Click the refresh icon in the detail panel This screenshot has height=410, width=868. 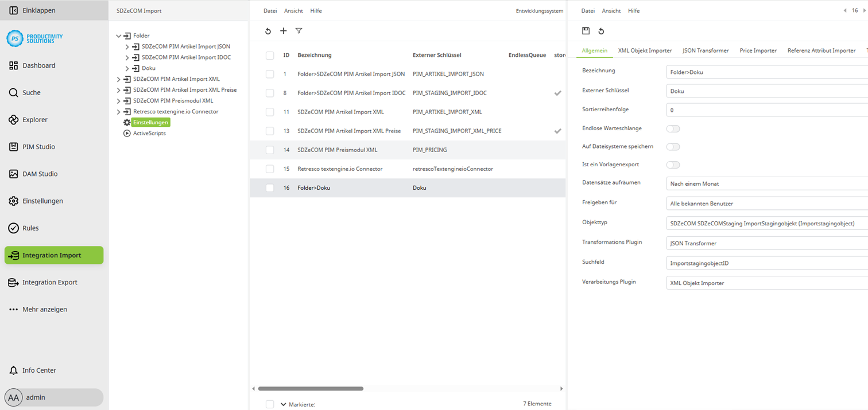[601, 31]
